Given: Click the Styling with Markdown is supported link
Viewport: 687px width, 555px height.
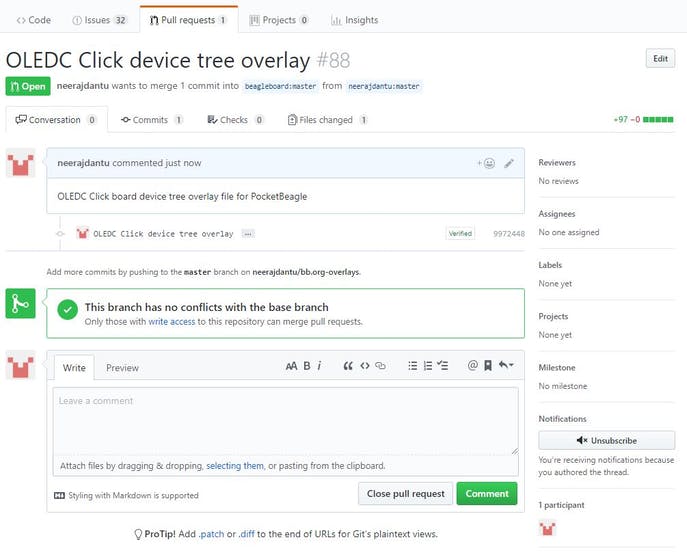Looking at the screenshot, I should 133,495.
